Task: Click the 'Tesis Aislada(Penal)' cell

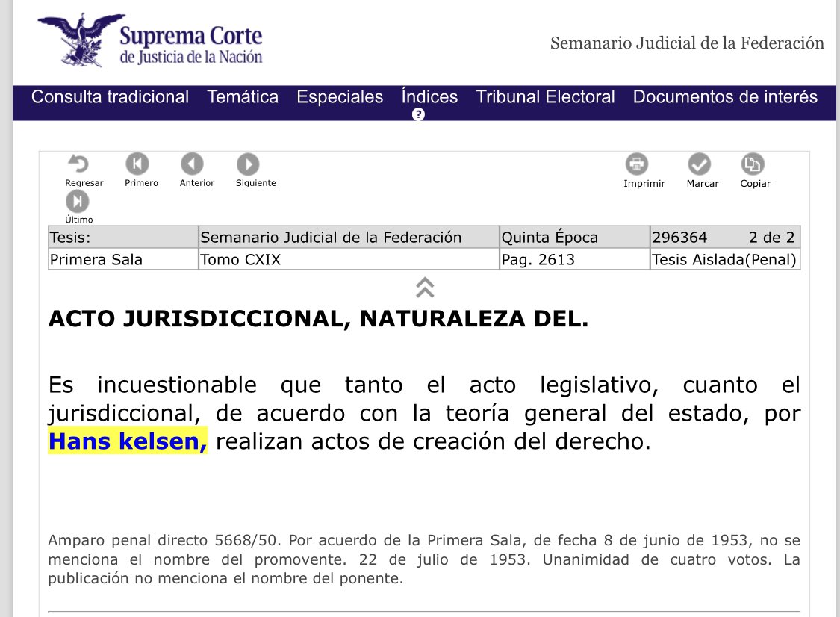Action: click(725, 259)
